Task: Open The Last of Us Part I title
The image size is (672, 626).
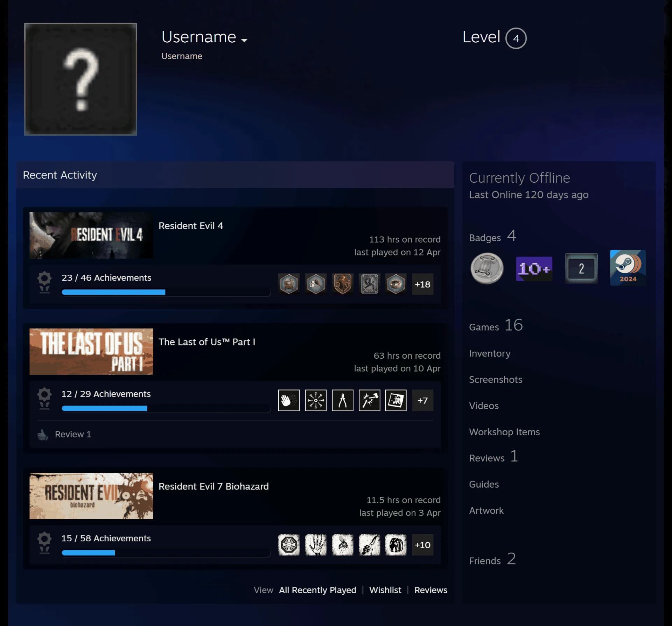Action: pos(207,342)
